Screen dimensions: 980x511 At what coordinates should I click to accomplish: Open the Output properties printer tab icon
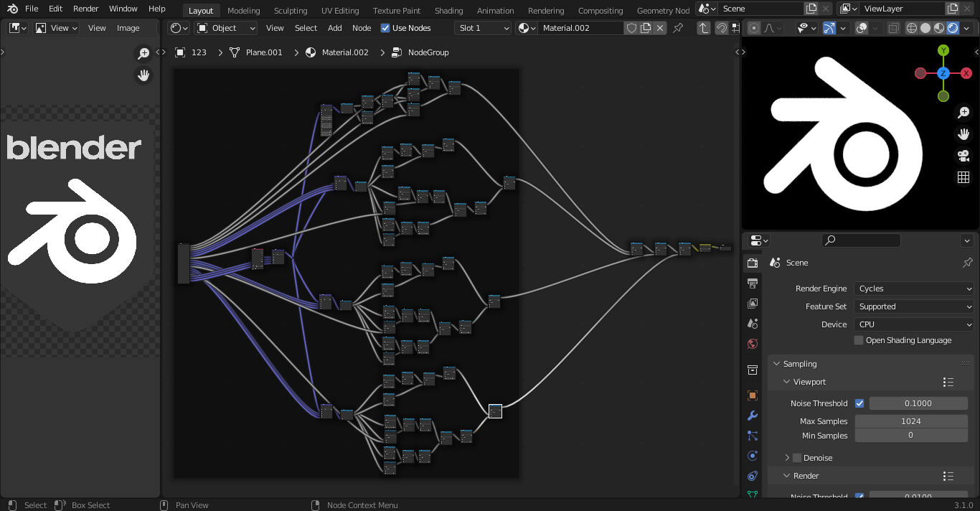click(x=753, y=283)
